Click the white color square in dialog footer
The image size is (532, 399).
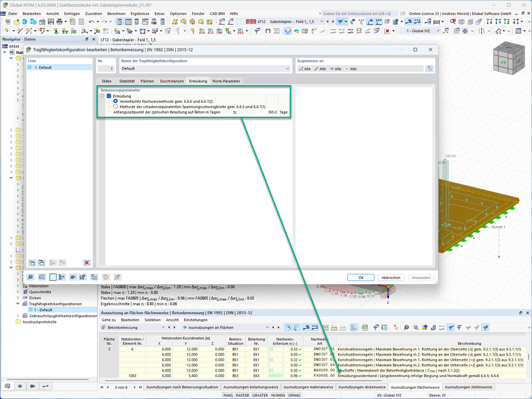coord(53,277)
